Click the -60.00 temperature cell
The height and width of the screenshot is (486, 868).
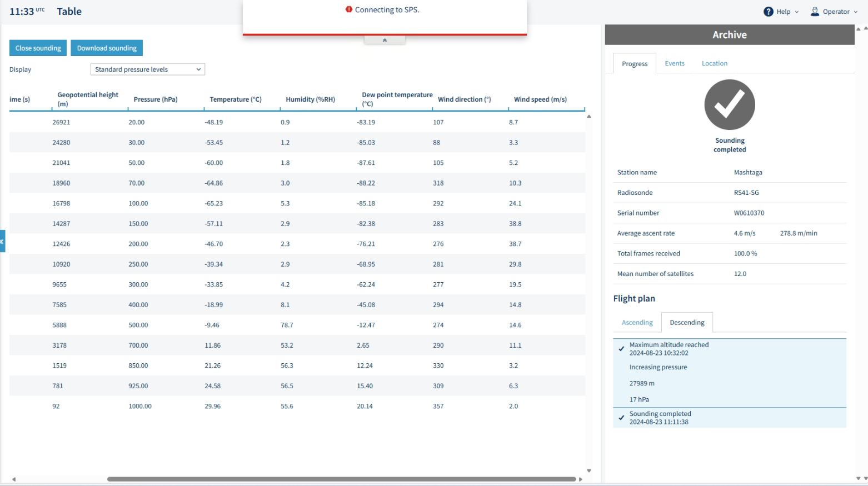tap(213, 163)
